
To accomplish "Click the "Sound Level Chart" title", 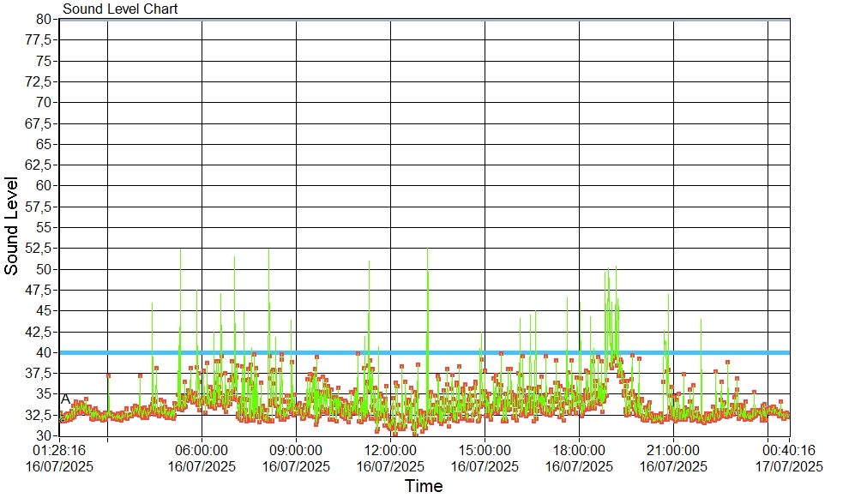I will [120, 9].
